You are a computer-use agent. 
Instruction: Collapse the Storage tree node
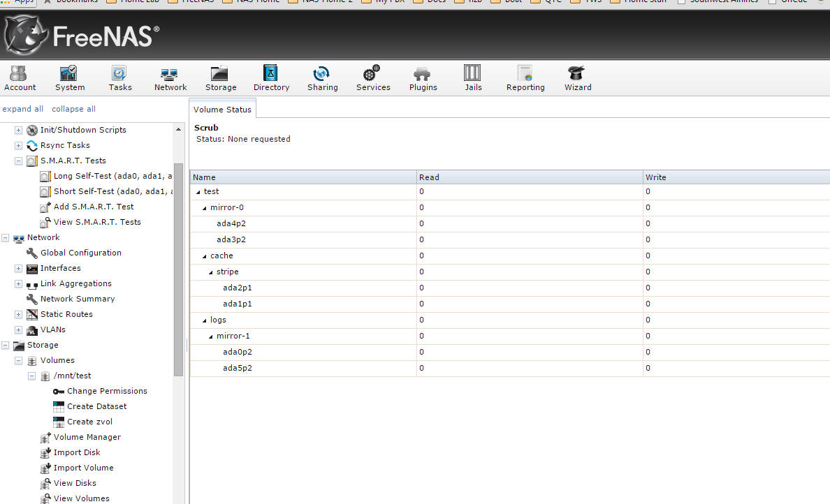[x=6, y=346]
